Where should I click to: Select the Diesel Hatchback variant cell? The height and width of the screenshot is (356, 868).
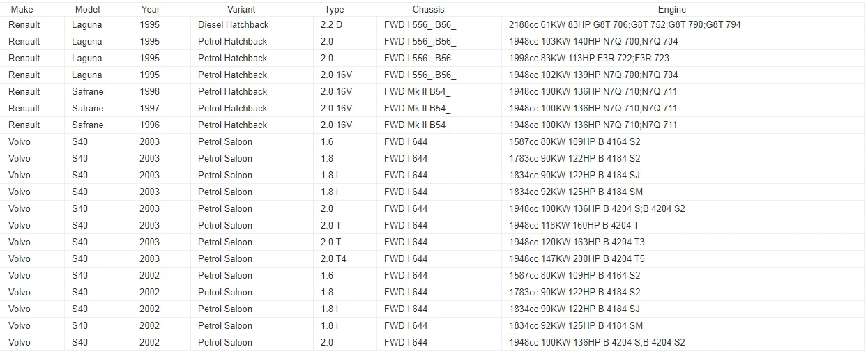[233, 24]
